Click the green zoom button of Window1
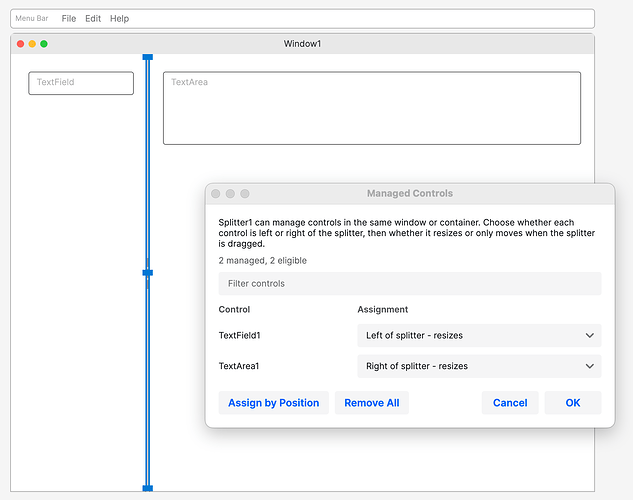The width and height of the screenshot is (633, 500). click(x=44, y=44)
